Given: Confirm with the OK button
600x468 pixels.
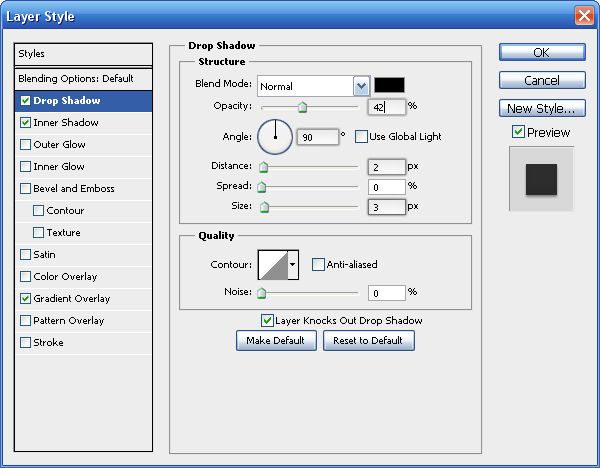Looking at the screenshot, I should (x=542, y=52).
